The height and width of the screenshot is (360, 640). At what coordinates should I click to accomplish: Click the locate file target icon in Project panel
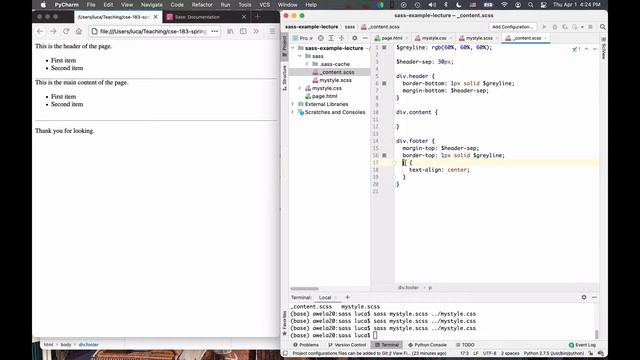(x=321, y=38)
